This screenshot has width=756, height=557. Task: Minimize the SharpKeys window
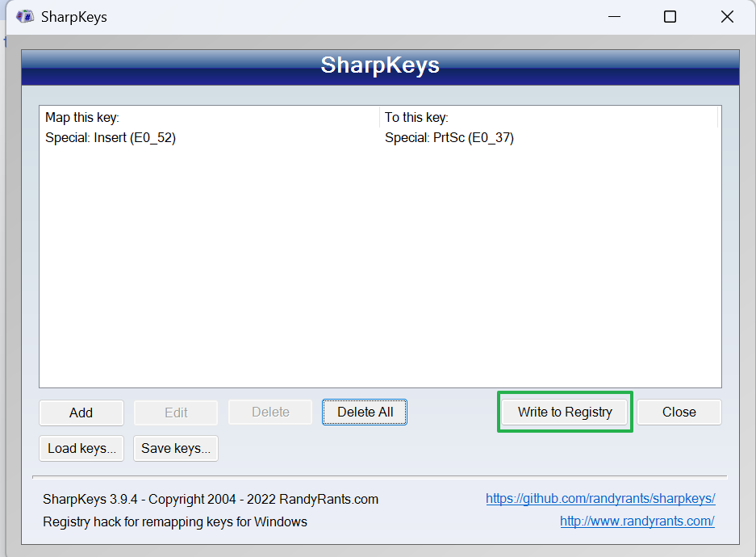(x=614, y=17)
